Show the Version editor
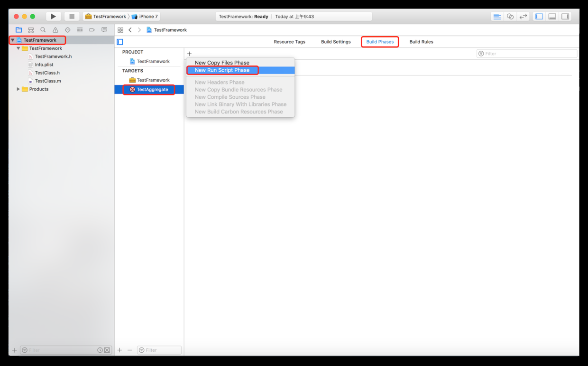The image size is (588, 366). (x=523, y=17)
